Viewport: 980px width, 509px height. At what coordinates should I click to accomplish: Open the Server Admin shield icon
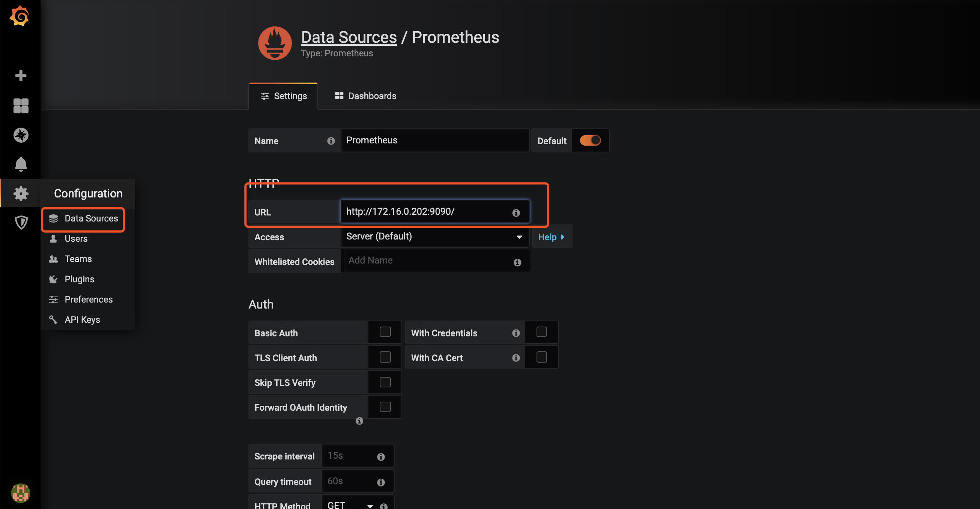(21, 222)
